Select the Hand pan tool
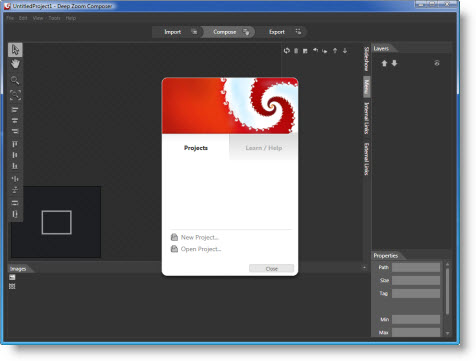This screenshot has width=476, height=361. tap(15, 64)
